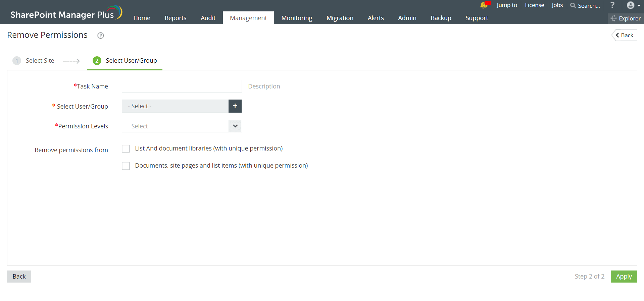Focus the Task Name input field

click(182, 86)
